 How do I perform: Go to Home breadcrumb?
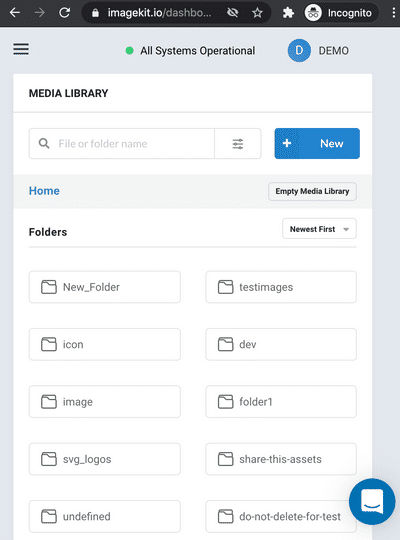pos(44,191)
